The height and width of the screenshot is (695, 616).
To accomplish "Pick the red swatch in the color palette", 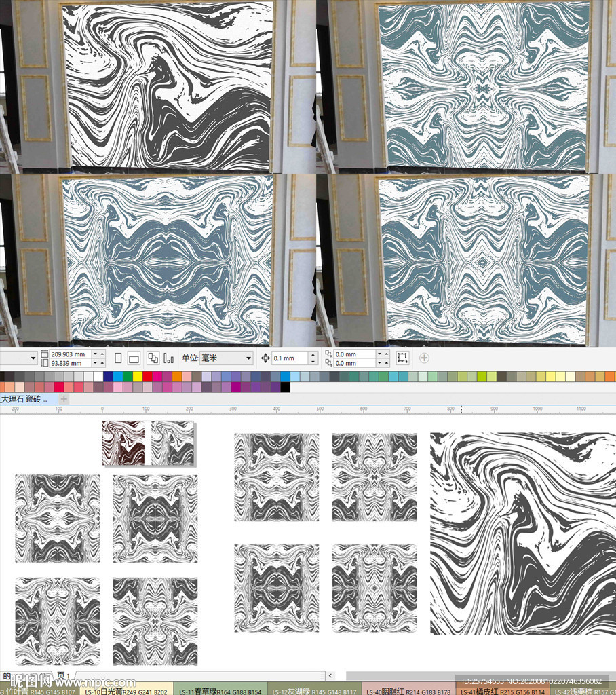I will [147, 376].
